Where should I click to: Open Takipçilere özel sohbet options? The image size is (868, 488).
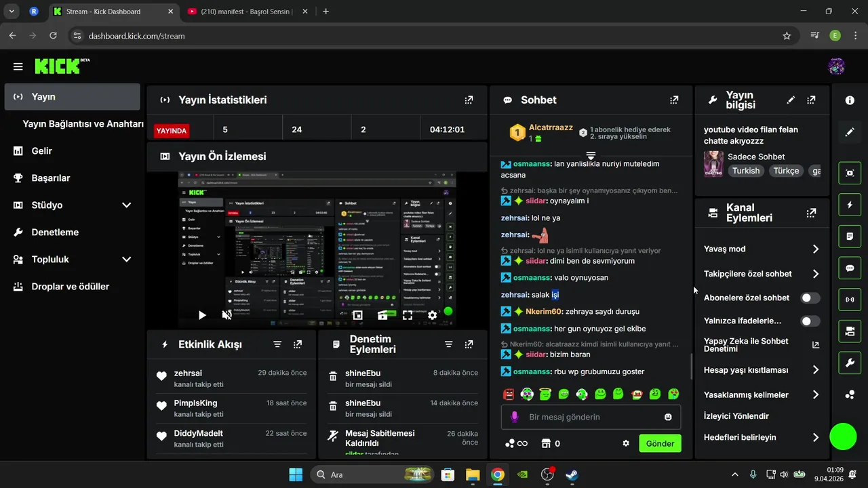(762, 274)
